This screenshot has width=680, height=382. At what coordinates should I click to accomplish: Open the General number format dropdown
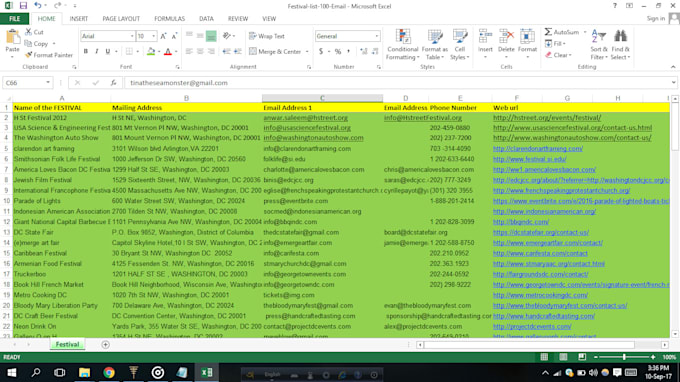click(376, 36)
